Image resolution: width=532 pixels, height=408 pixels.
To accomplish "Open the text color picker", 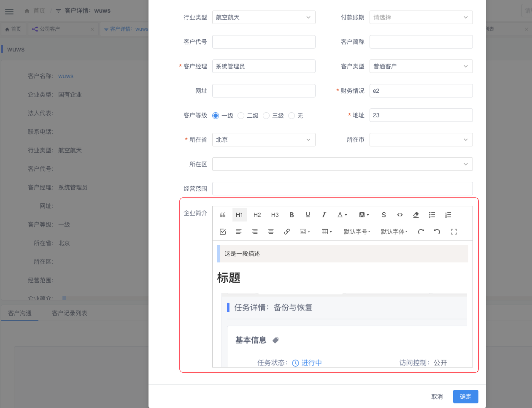I will (342, 215).
